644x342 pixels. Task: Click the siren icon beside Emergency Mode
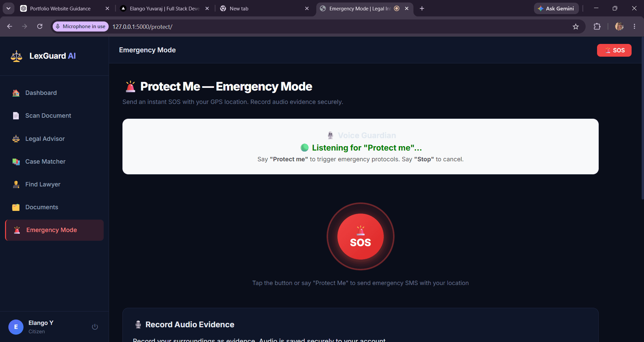[x=17, y=230]
